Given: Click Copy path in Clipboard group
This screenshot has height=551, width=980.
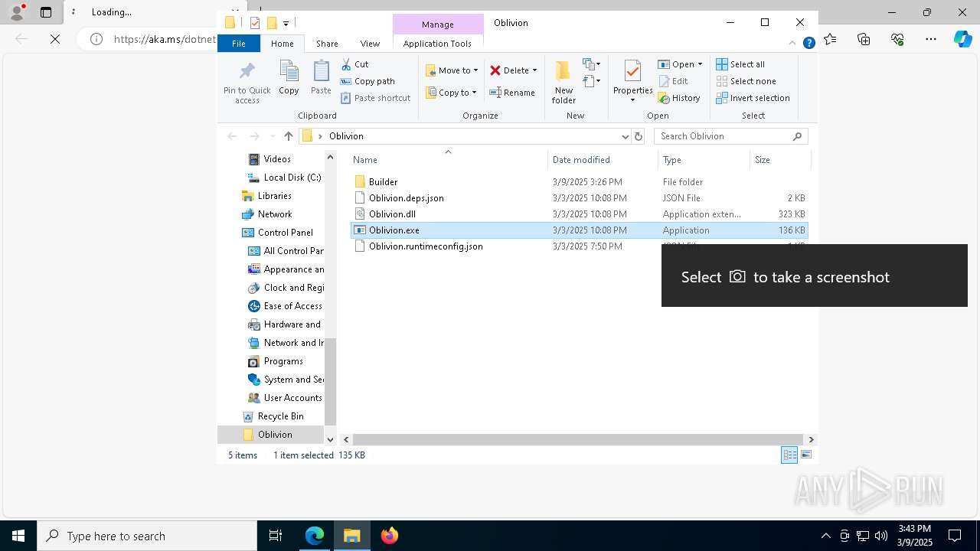Looking at the screenshot, I should (x=367, y=81).
